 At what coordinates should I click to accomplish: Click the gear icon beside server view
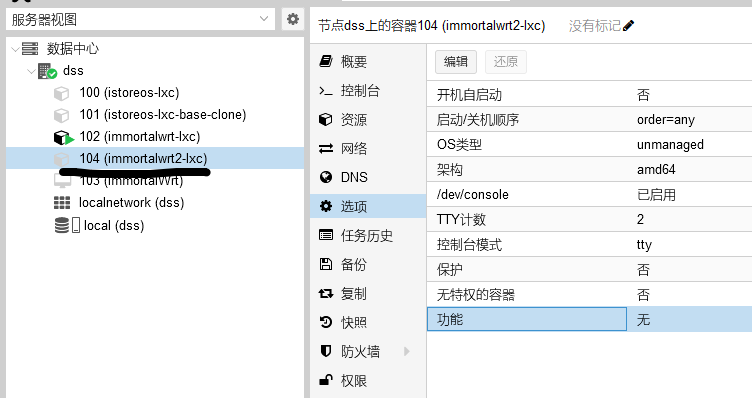[293, 19]
